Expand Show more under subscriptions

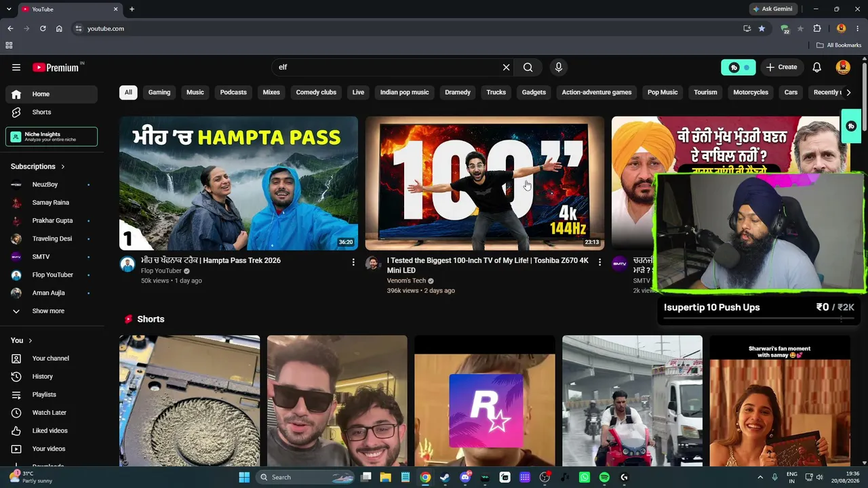pos(49,311)
